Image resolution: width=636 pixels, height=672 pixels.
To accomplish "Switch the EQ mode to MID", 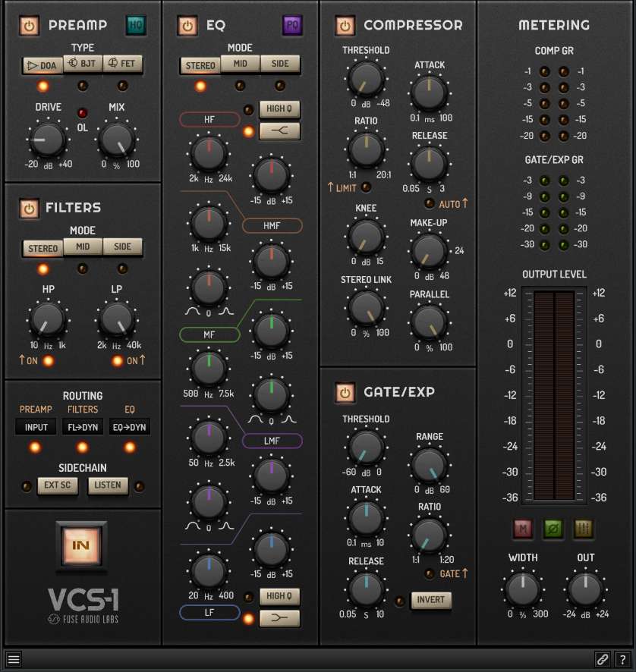I will [x=240, y=64].
